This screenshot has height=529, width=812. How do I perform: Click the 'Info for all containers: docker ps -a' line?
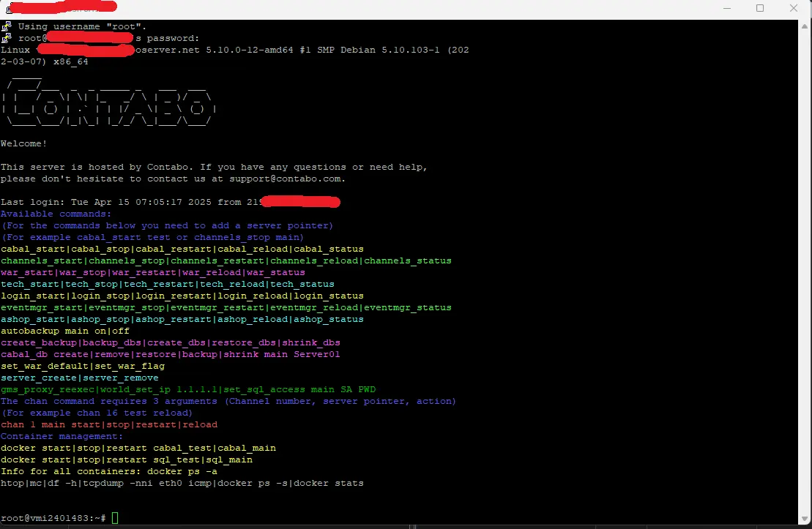(x=109, y=471)
